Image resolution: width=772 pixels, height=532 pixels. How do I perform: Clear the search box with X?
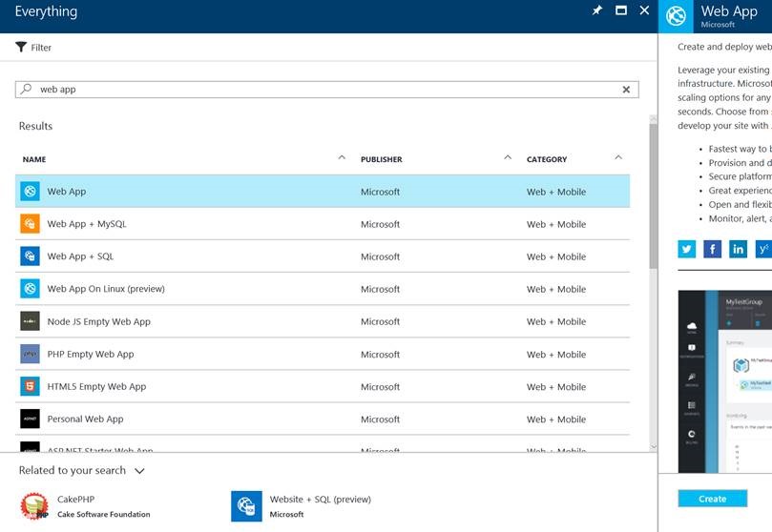pos(626,90)
